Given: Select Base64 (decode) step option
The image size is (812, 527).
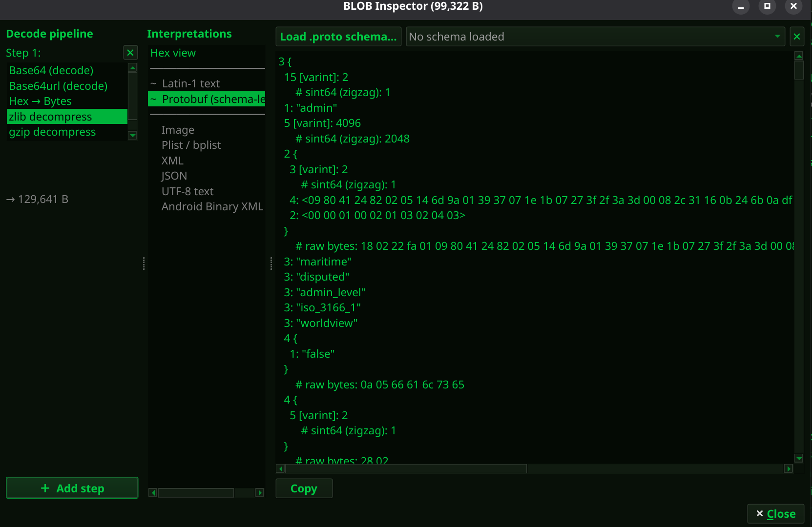Looking at the screenshot, I should [67, 70].
